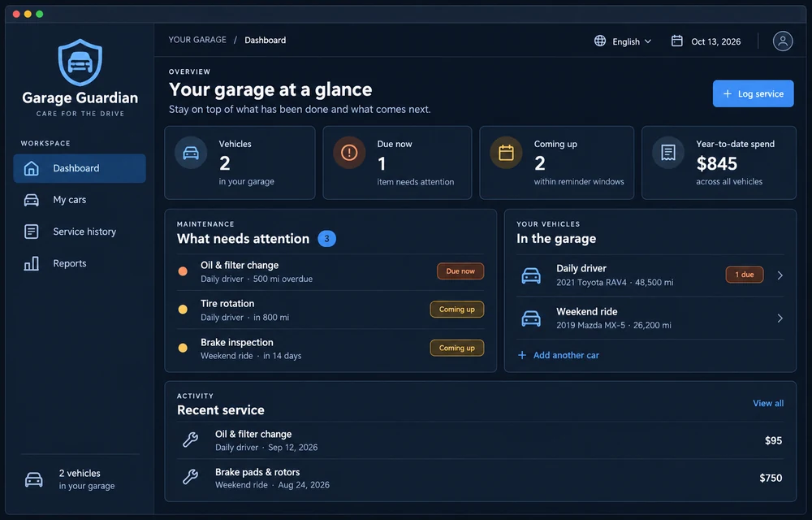The height and width of the screenshot is (520, 812).
Task: Click the yellow dot by Brake inspection
Action: (x=183, y=348)
